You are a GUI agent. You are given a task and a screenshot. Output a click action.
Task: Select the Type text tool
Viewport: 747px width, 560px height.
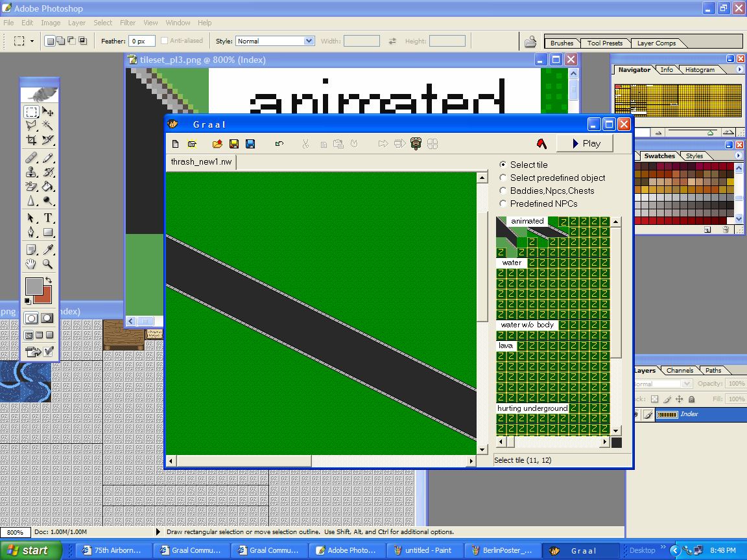48,218
